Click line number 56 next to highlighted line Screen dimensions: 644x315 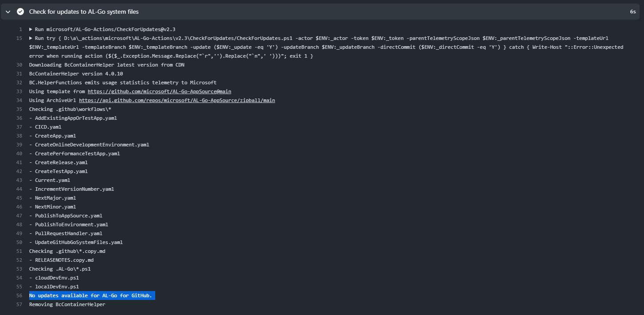[x=19, y=295]
